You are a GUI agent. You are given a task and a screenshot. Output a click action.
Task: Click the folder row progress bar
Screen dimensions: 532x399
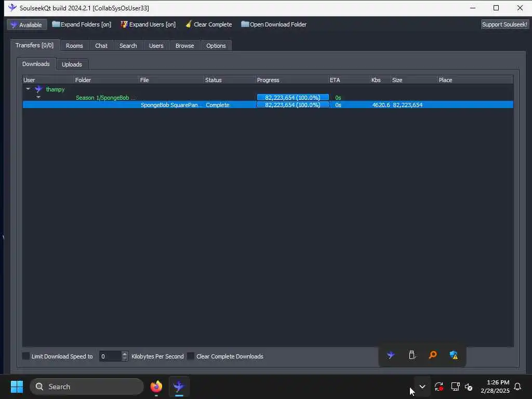(x=293, y=97)
